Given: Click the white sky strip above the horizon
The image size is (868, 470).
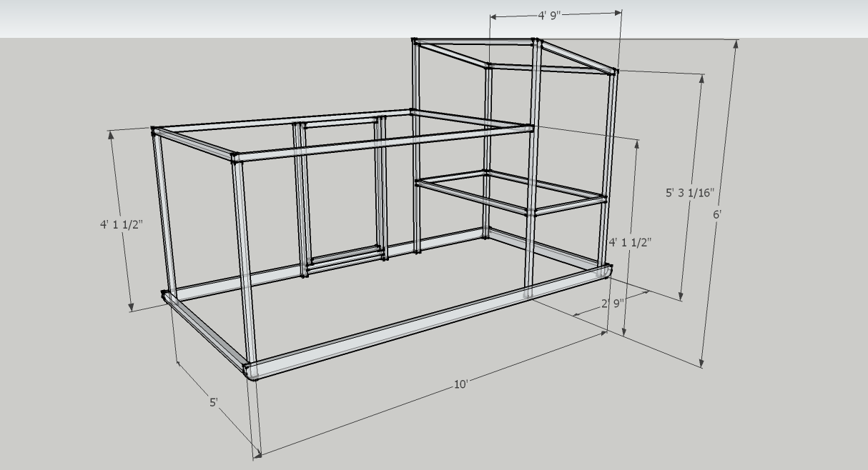Looking at the screenshot, I should (214, 18).
